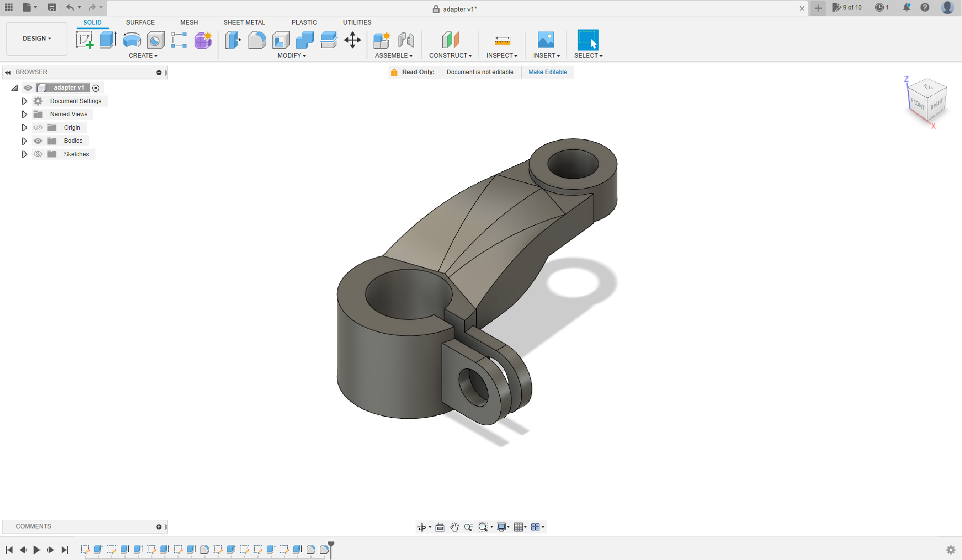Activate adapter v1 component radio button
962x560 pixels.
point(96,88)
